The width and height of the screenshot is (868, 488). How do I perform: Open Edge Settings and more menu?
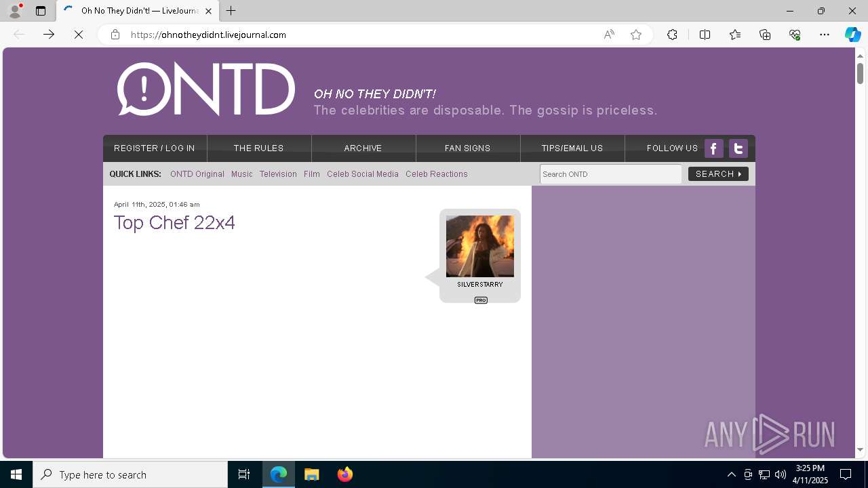click(825, 35)
